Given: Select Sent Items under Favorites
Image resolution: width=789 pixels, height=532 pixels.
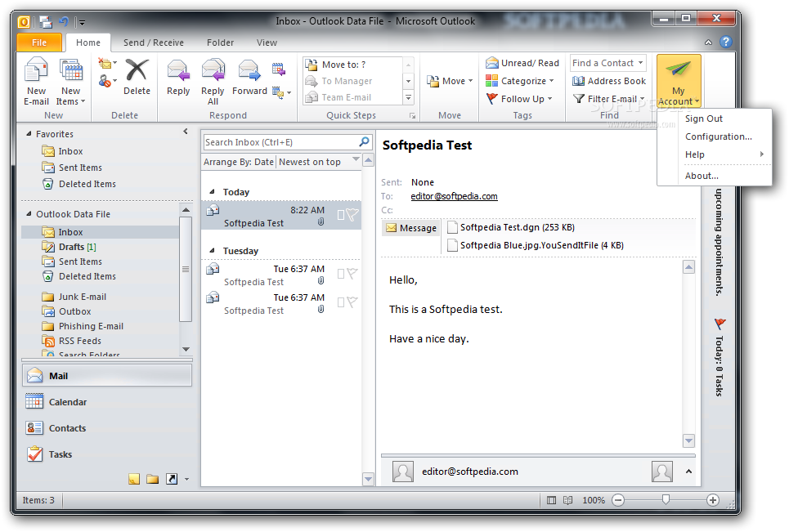Looking at the screenshot, I should (80, 168).
